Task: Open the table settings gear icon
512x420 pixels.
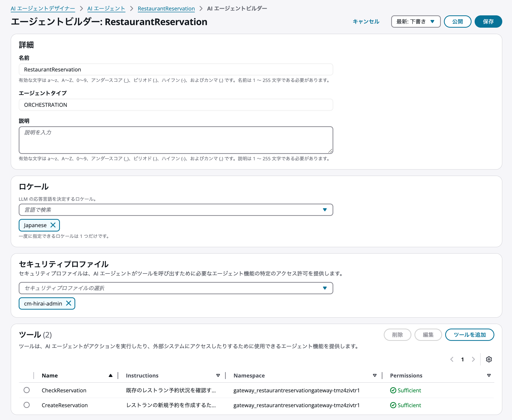Action: click(489, 359)
